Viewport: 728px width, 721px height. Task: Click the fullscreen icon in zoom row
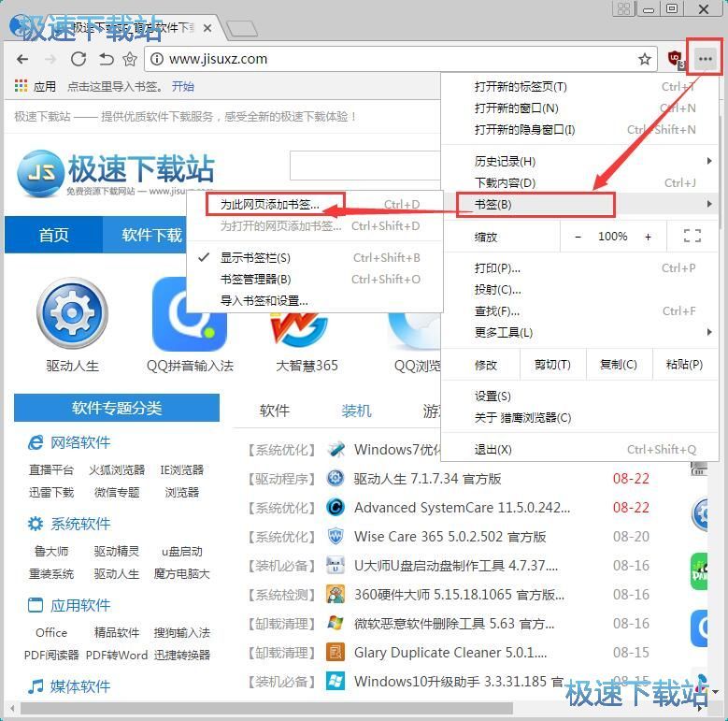tap(692, 236)
